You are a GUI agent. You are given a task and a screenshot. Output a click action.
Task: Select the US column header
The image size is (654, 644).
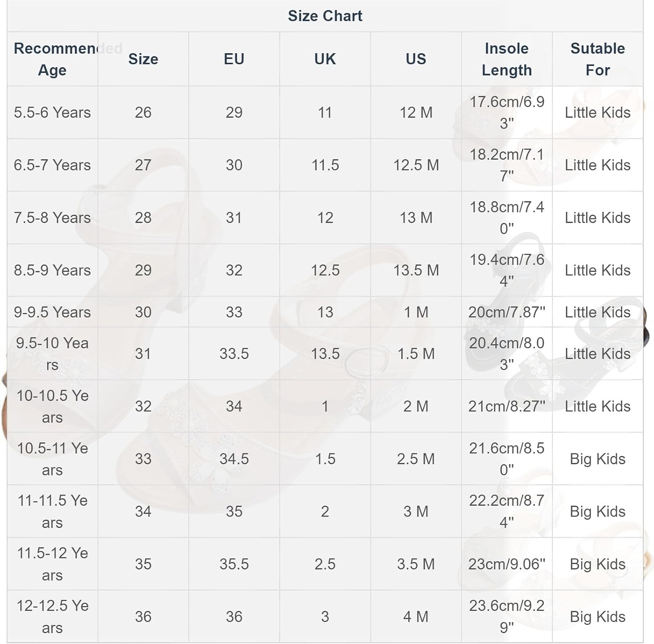[x=416, y=59]
